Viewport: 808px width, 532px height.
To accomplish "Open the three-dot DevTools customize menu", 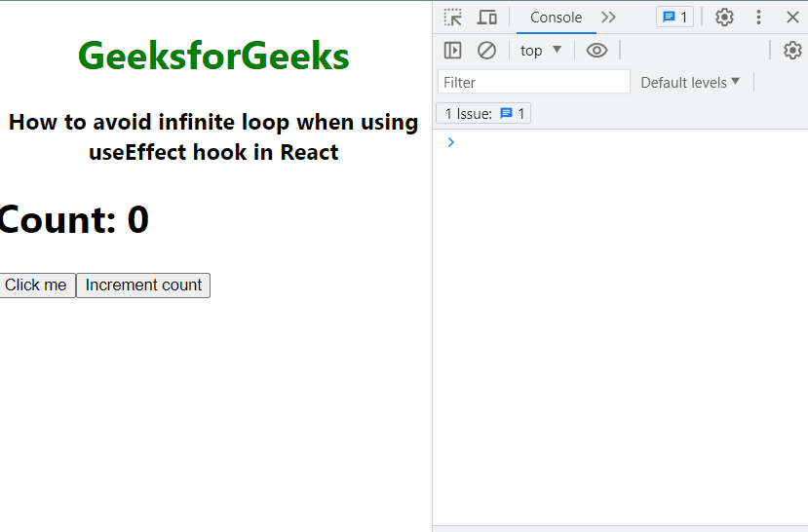I will (x=758, y=18).
